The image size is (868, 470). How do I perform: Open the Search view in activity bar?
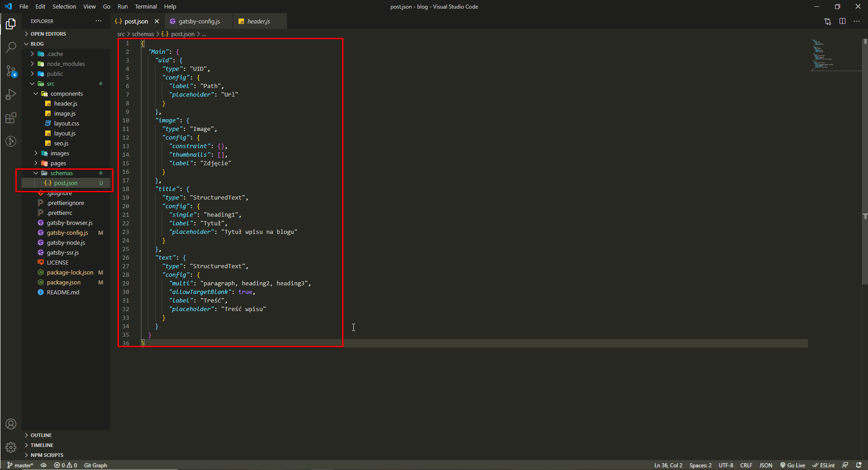point(11,47)
